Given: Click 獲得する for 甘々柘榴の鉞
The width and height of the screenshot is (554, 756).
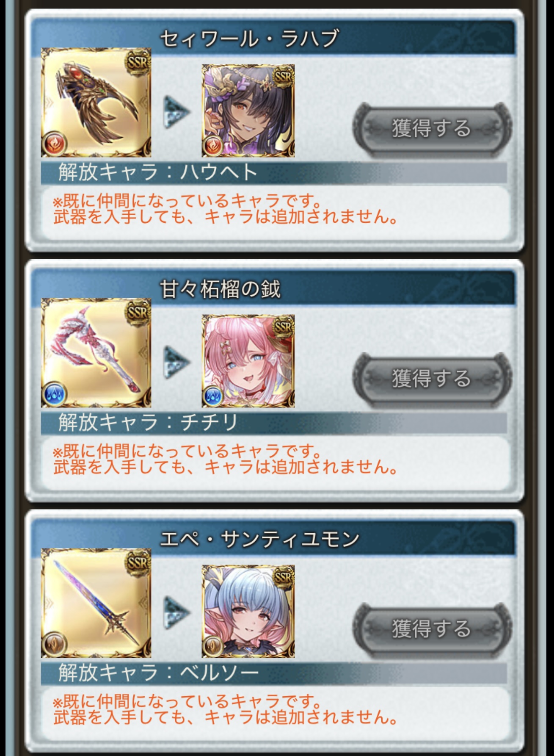Looking at the screenshot, I should (x=432, y=378).
